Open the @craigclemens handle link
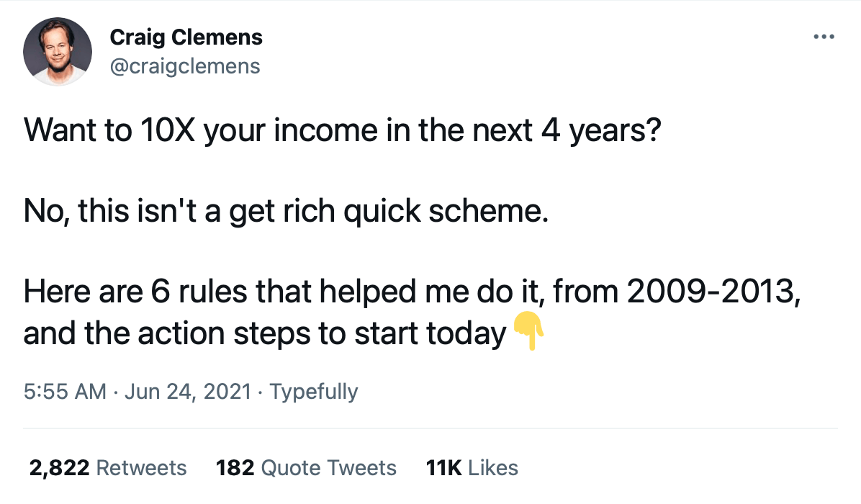The image size is (861, 504). (x=184, y=66)
